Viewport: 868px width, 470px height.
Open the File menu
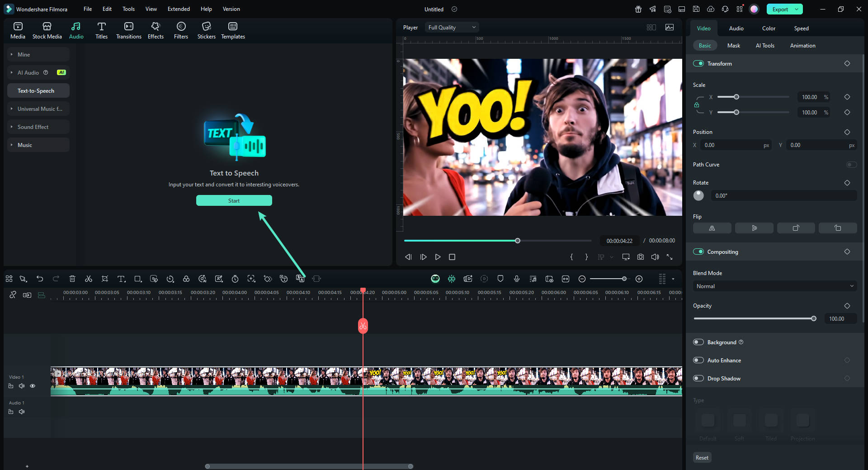[x=88, y=9]
